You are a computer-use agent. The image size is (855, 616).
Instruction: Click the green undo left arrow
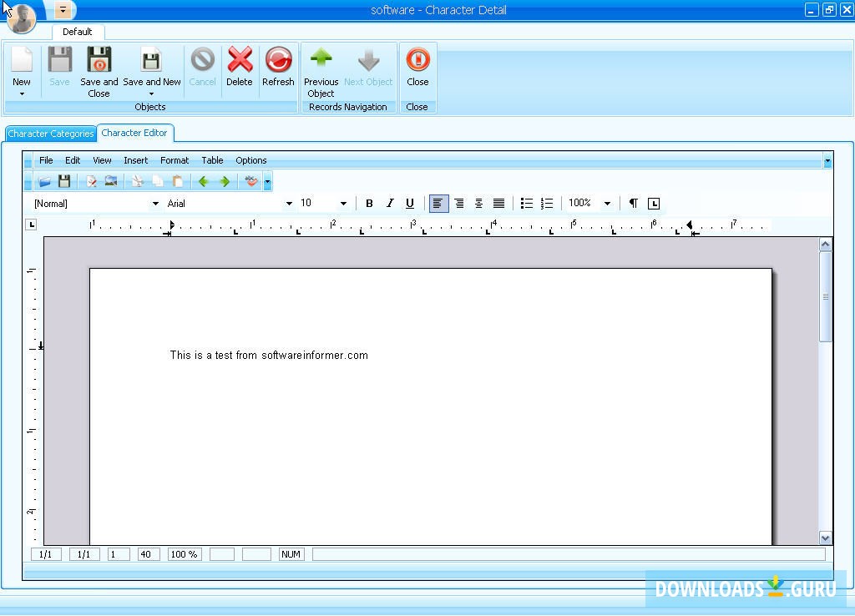click(204, 181)
